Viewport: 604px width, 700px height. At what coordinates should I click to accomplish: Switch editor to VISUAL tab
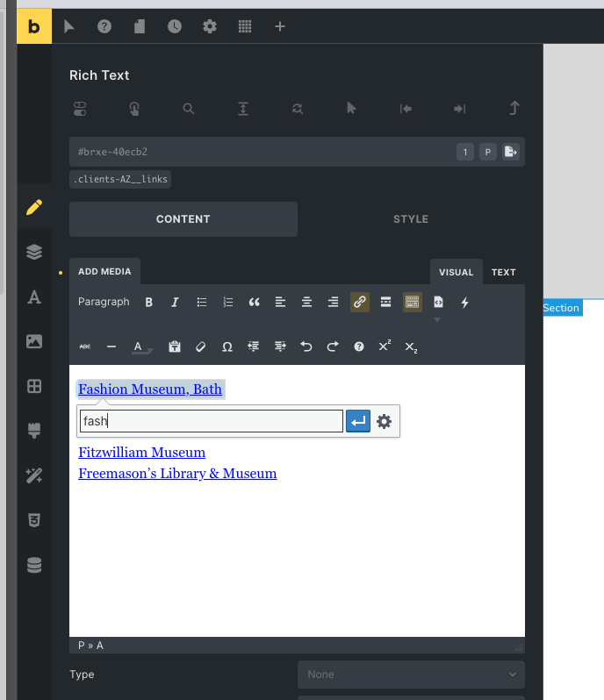[456, 272]
